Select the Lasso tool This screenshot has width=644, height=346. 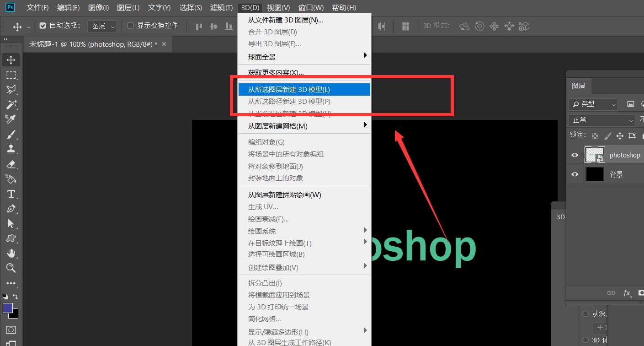click(x=11, y=90)
